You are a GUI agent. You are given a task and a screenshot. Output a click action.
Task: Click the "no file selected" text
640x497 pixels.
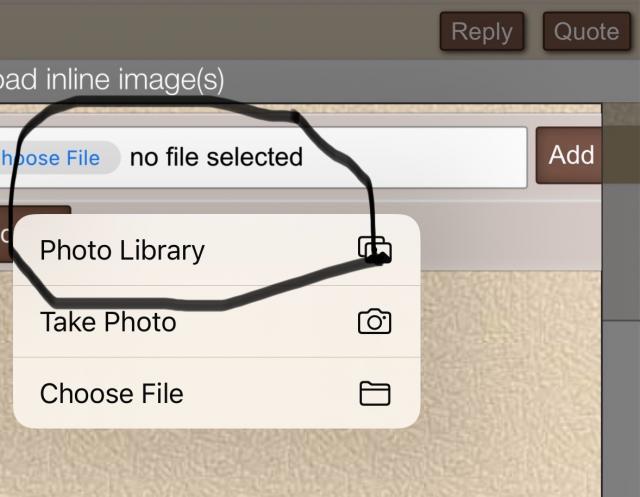[x=216, y=157]
